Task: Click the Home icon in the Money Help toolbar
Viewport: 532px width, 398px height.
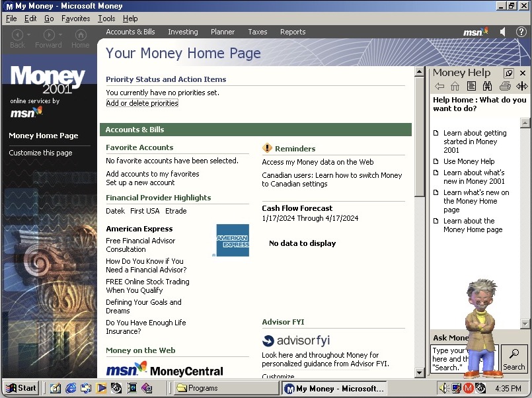Action: click(x=455, y=85)
